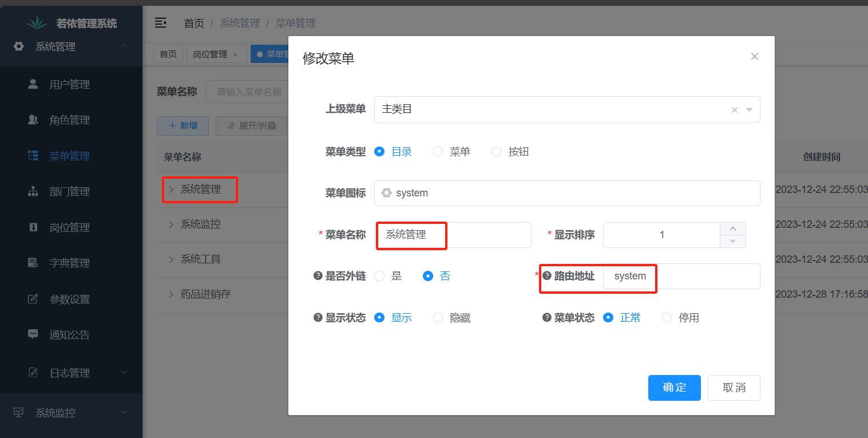Screen dimensions: 868x438
Task: Click the dictionary icon beside 字典管理
Action: (33, 263)
